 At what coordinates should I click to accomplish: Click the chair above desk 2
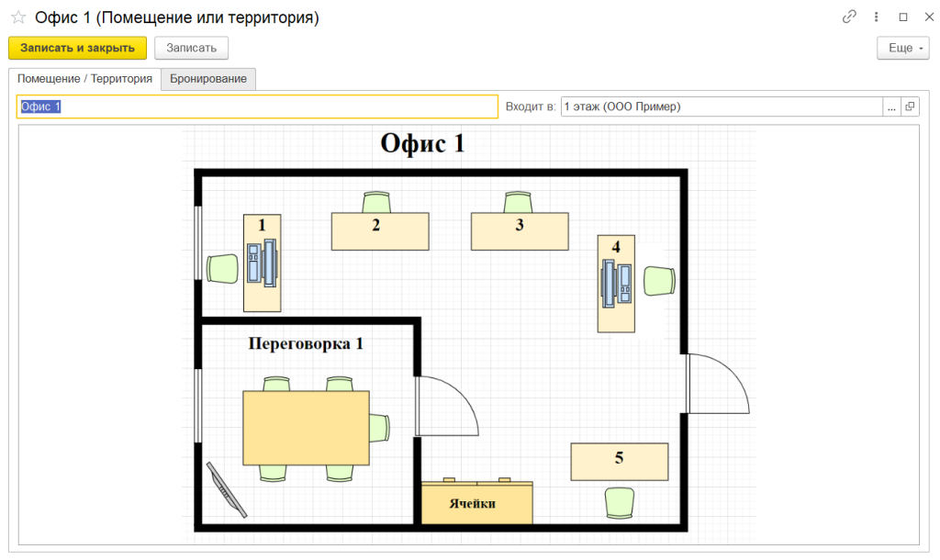(377, 202)
